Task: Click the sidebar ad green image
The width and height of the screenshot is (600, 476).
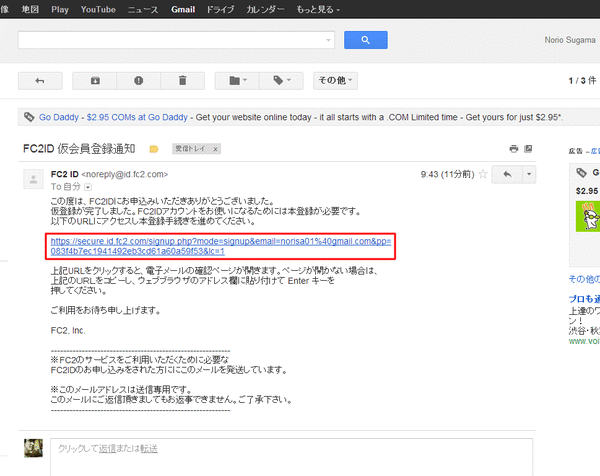Action: tap(588, 216)
